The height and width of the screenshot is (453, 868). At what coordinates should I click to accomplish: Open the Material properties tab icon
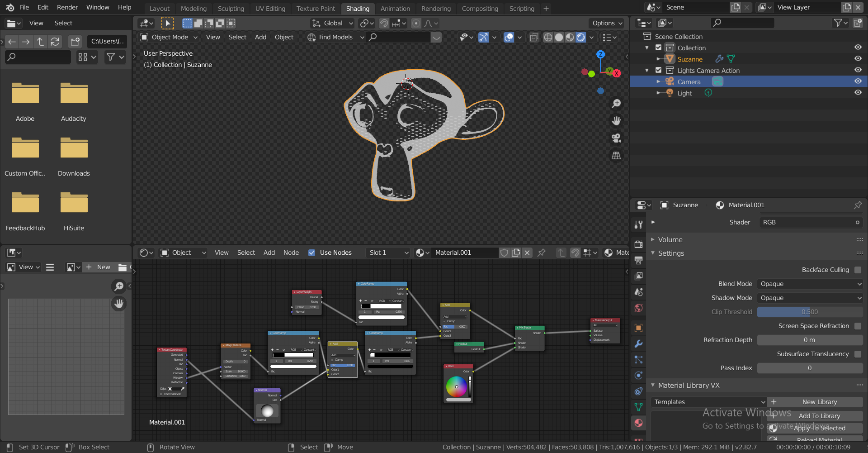[638, 423]
